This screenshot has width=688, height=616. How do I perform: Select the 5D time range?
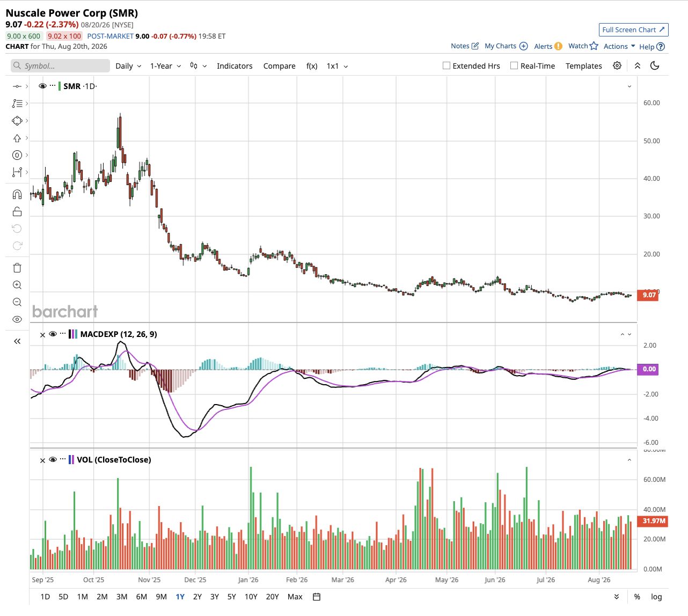click(63, 597)
